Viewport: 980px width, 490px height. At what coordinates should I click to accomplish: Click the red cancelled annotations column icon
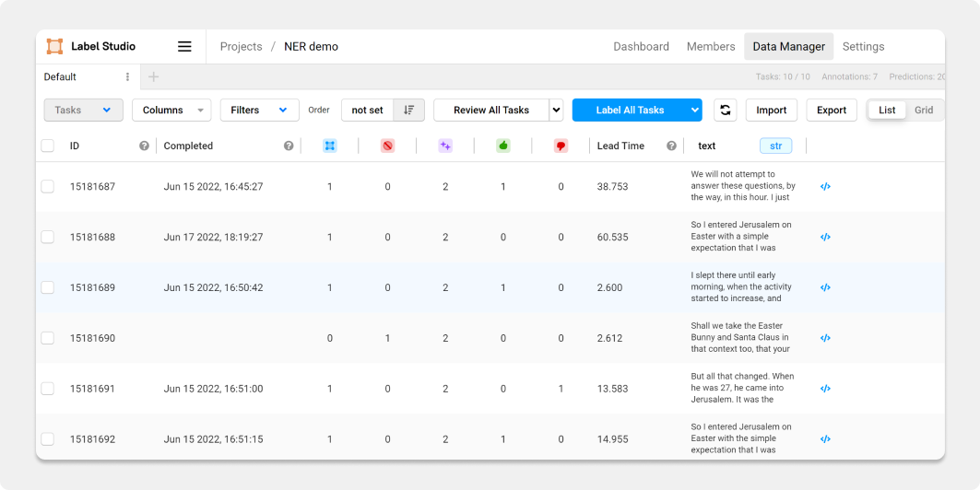point(387,146)
